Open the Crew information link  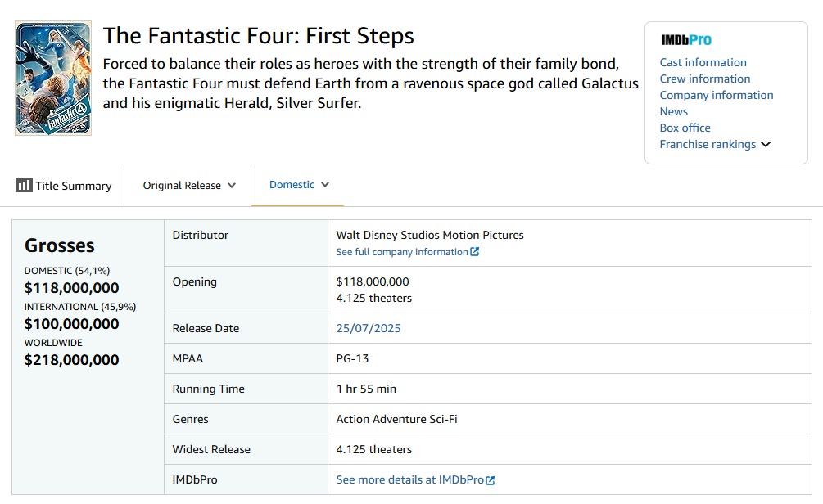(704, 79)
